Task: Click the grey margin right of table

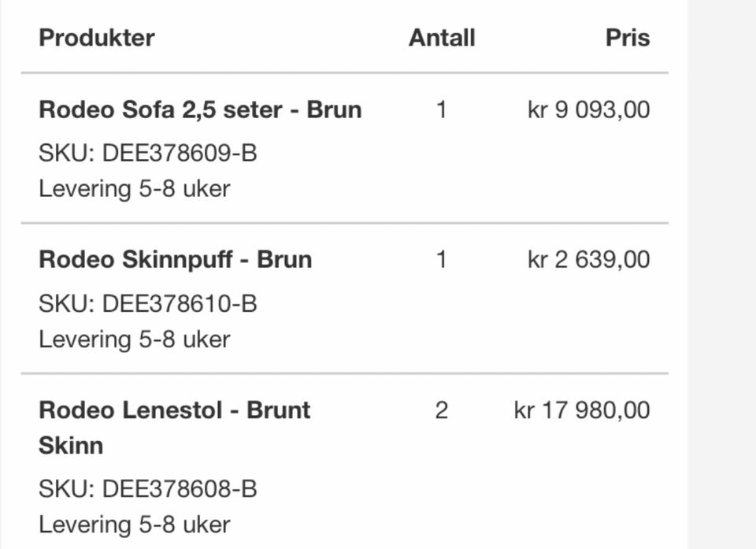Action: (x=722, y=274)
